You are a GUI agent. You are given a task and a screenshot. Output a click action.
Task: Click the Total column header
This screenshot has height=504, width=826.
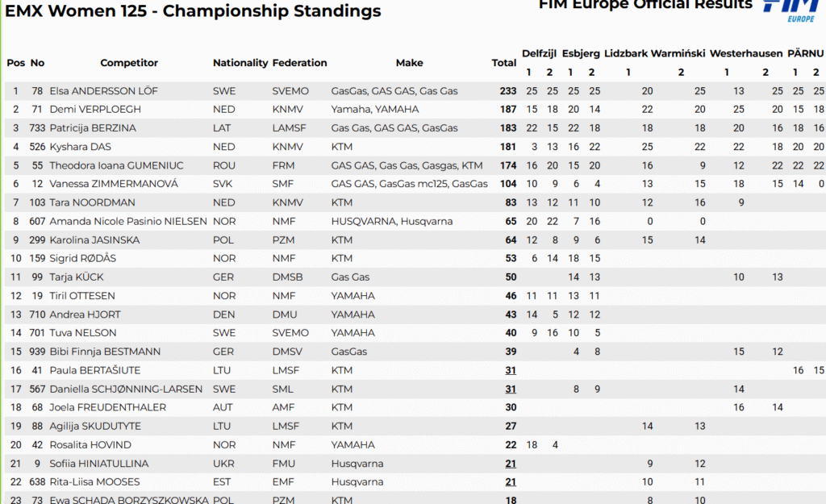click(x=503, y=63)
